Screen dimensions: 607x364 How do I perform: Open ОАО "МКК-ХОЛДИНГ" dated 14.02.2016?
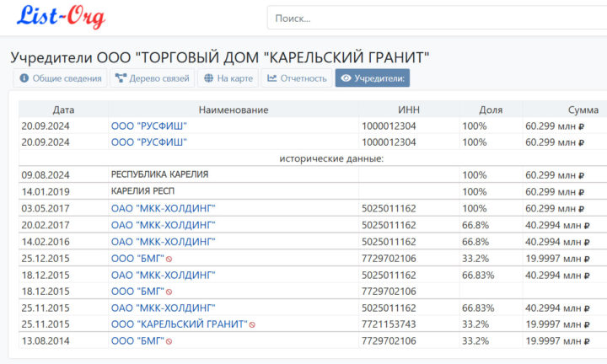coord(163,242)
